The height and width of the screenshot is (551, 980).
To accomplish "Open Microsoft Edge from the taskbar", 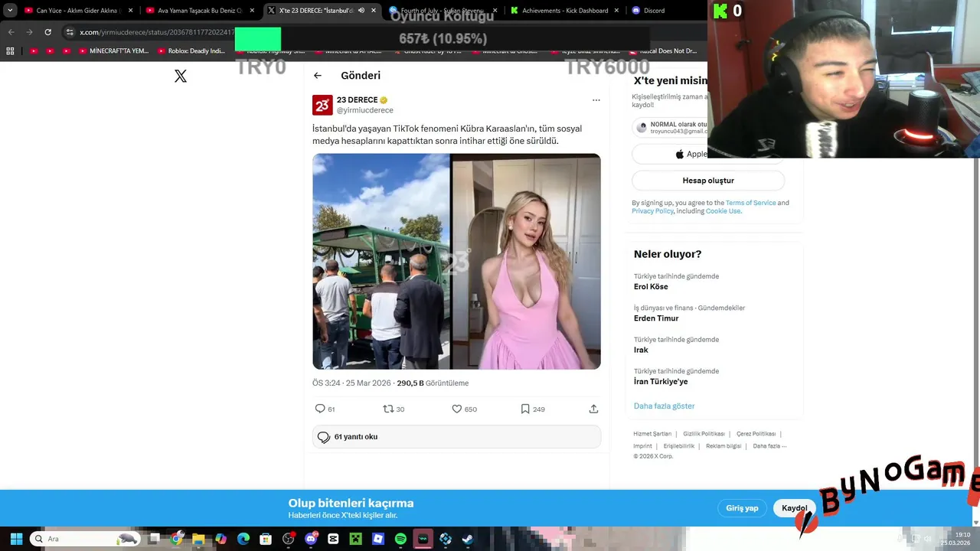I will pos(243,539).
